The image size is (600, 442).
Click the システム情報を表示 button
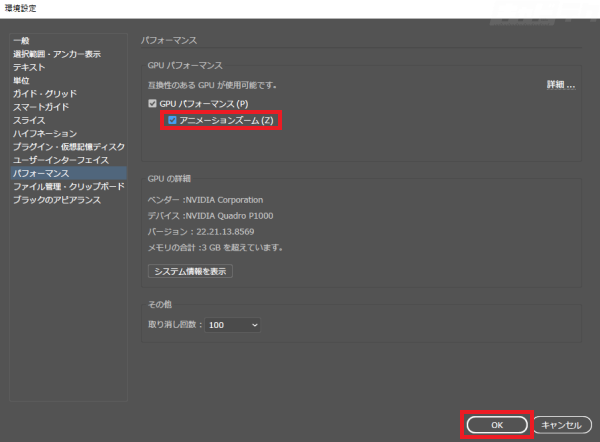point(190,271)
